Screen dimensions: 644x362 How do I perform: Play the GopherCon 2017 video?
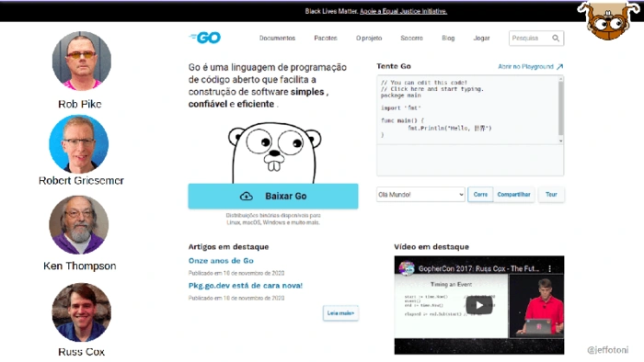(479, 305)
